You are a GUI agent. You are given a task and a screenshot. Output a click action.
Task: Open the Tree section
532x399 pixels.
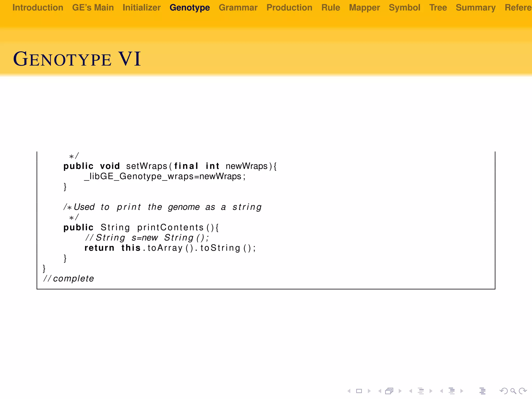(438, 8)
